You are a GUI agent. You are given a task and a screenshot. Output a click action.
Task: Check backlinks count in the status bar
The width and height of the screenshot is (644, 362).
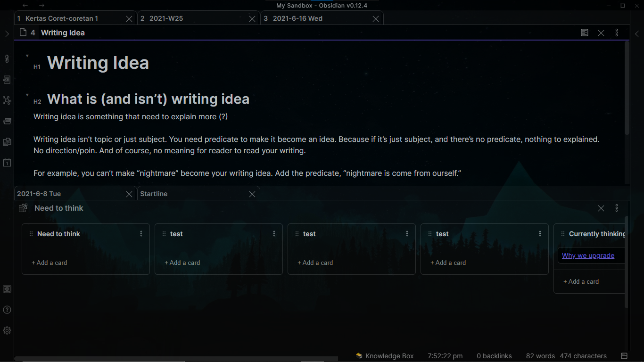tap(494, 356)
